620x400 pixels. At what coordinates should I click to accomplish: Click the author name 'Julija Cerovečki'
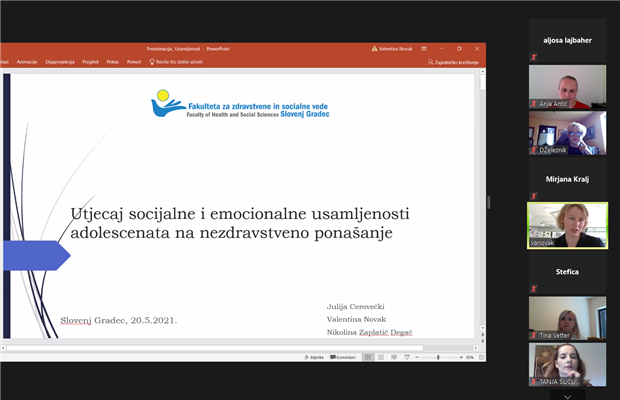click(x=355, y=306)
